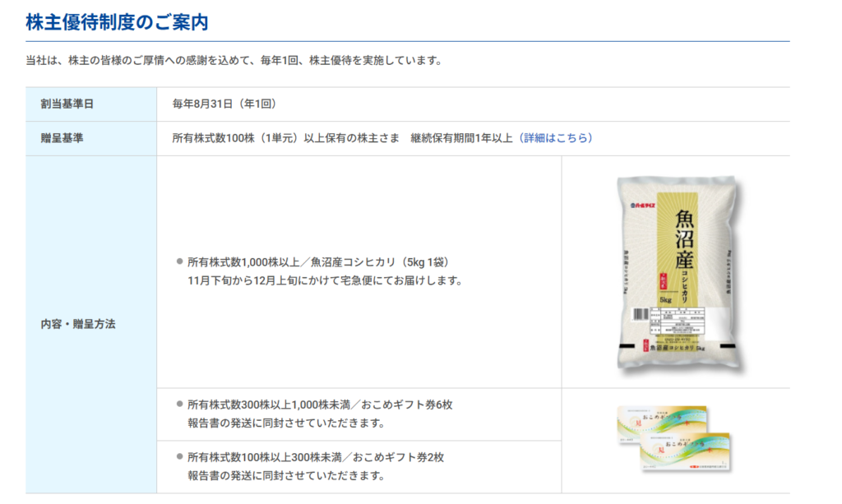Click the bullet beside the 300株以上1,000株未満 item
This screenshot has height=504, width=842.
[178, 405]
